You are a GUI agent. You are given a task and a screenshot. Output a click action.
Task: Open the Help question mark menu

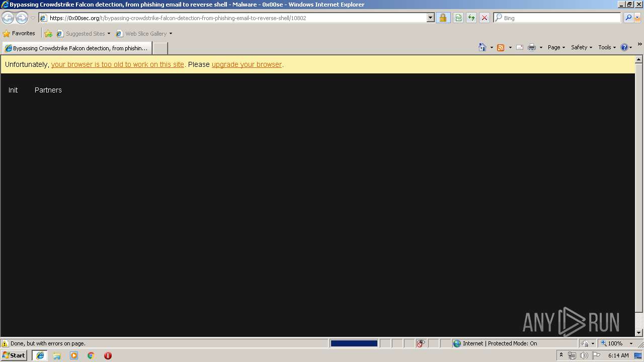tap(626, 47)
